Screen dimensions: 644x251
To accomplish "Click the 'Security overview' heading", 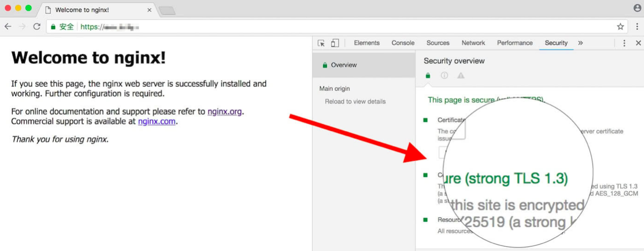I will tap(454, 61).
